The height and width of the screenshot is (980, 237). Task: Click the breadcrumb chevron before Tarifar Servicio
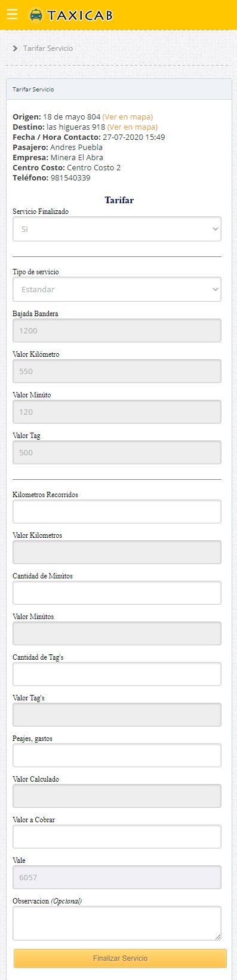pos(15,48)
